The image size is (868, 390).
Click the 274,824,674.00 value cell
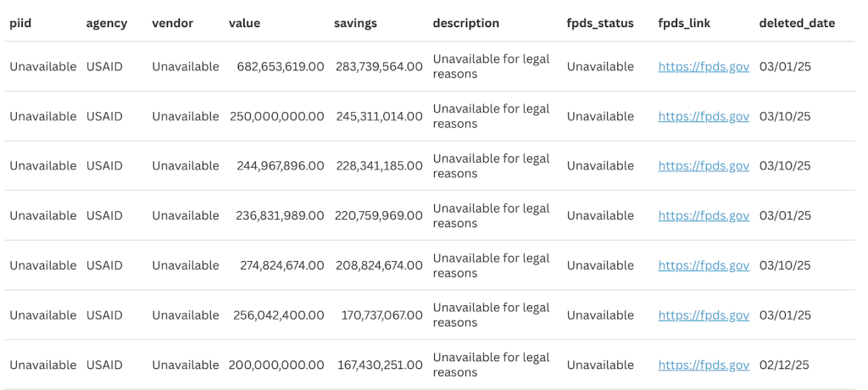281,265
